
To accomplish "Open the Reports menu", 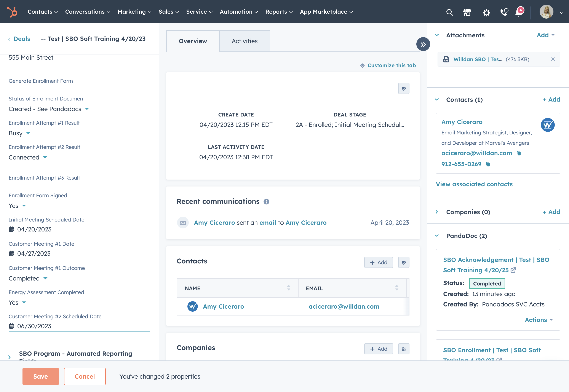I will tap(279, 12).
